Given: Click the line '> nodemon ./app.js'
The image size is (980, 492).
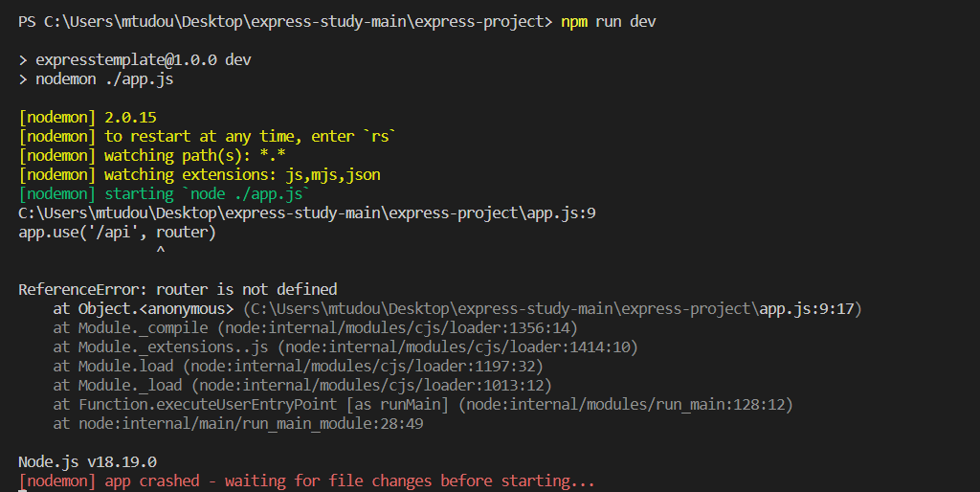Looking at the screenshot, I should point(97,79).
